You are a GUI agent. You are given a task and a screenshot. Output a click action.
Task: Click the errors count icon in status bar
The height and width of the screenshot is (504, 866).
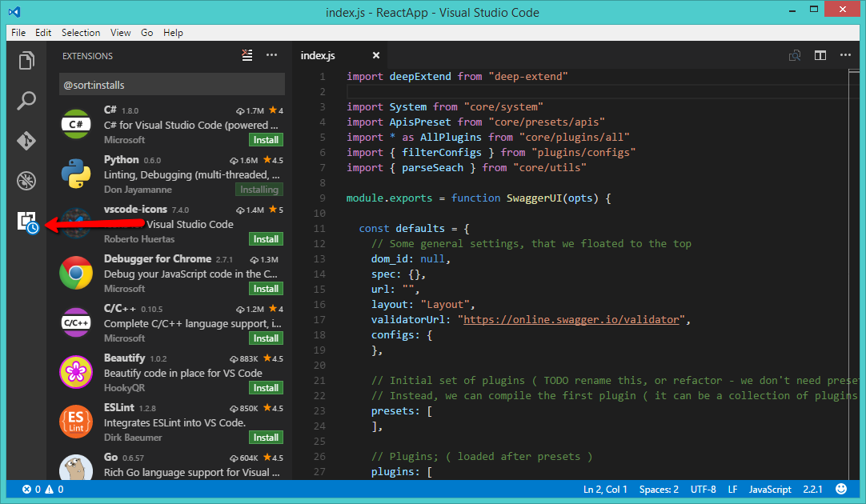[x=26, y=489]
